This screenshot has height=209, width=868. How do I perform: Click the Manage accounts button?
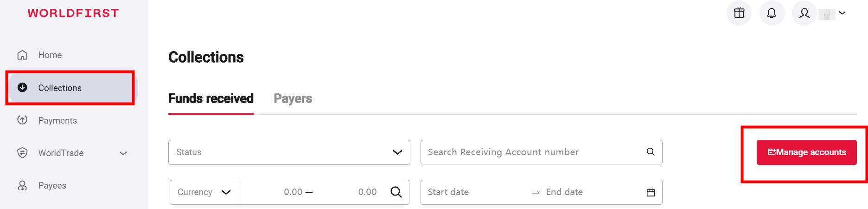click(x=806, y=152)
